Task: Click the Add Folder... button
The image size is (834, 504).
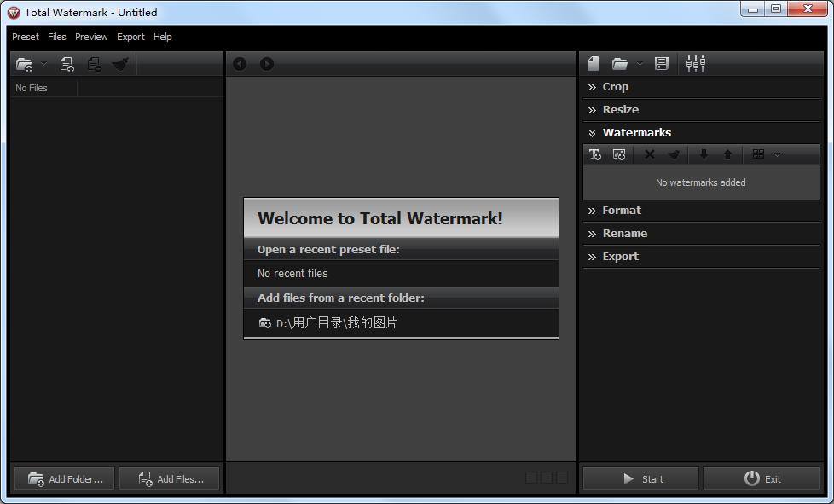Action: coord(64,478)
